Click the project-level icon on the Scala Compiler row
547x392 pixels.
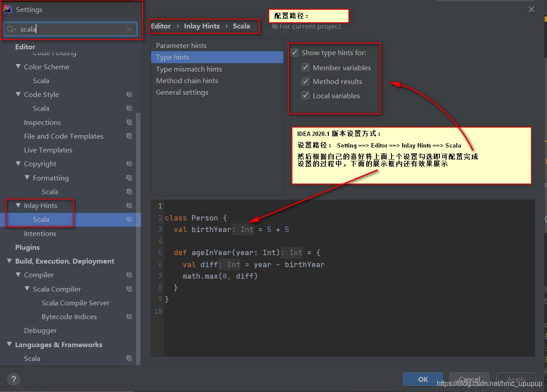(129, 289)
